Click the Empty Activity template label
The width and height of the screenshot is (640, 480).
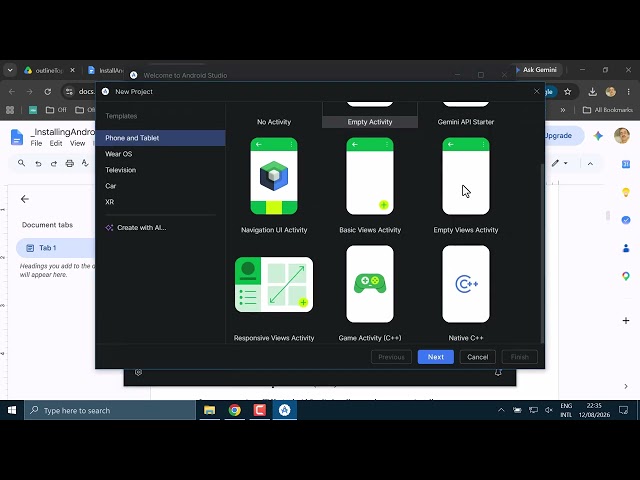[370, 122]
